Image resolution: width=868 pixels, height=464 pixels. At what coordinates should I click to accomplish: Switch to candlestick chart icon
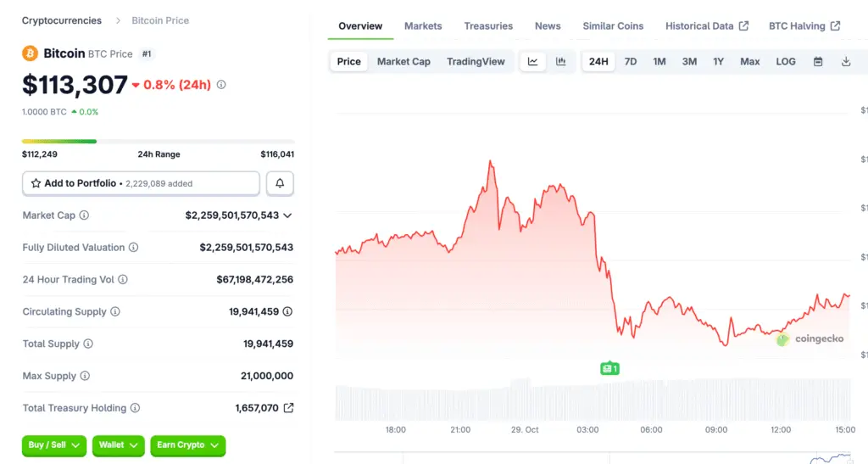coord(560,61)
